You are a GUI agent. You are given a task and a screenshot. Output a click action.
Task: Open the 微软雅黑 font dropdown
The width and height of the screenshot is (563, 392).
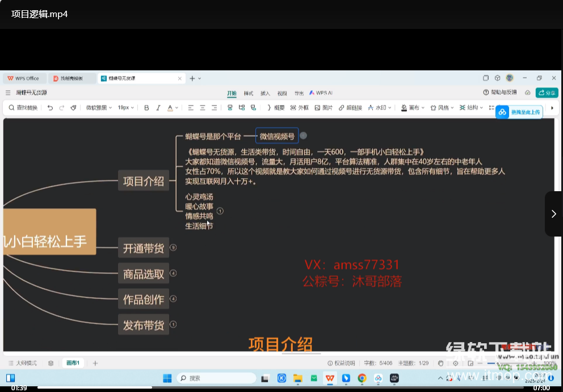pyautogui.click(x=99, y=108)
